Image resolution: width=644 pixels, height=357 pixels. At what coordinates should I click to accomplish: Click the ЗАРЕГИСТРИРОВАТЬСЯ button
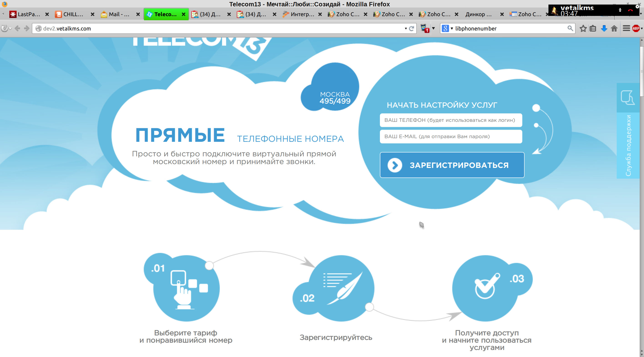point(452,165)
